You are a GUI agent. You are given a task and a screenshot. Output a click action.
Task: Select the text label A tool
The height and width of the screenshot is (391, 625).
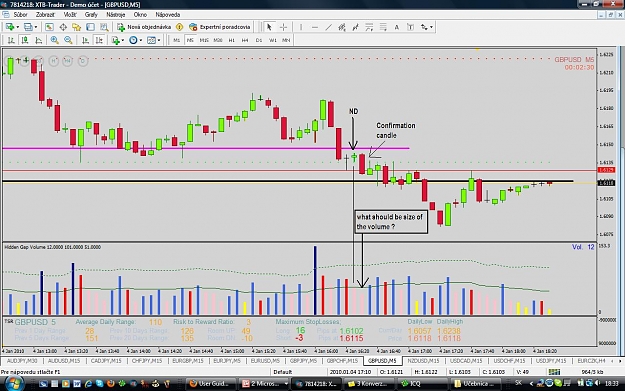coord(397,27)
